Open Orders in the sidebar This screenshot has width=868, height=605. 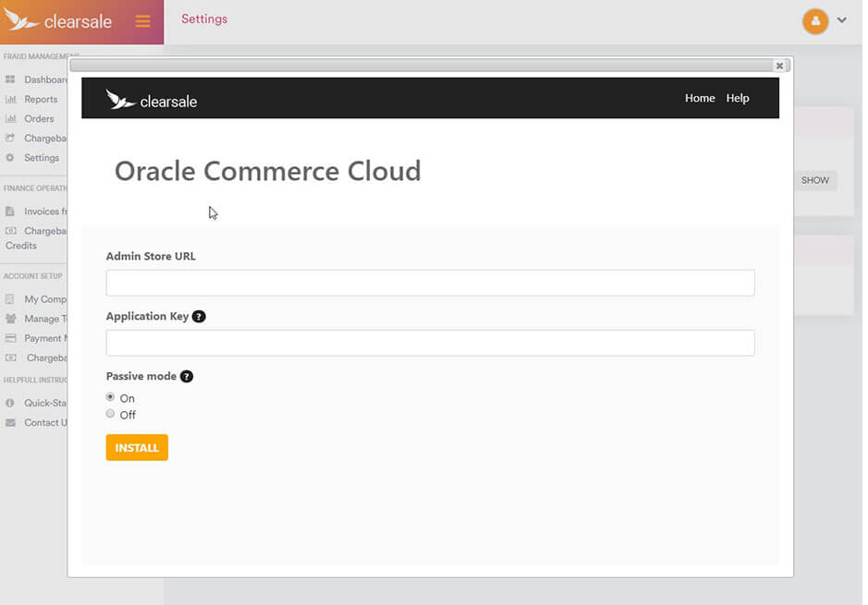click(x=39, y=118)
